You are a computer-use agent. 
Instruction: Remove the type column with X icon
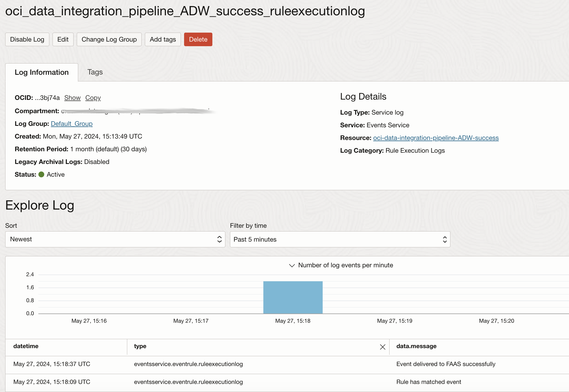tap(383, 347)
